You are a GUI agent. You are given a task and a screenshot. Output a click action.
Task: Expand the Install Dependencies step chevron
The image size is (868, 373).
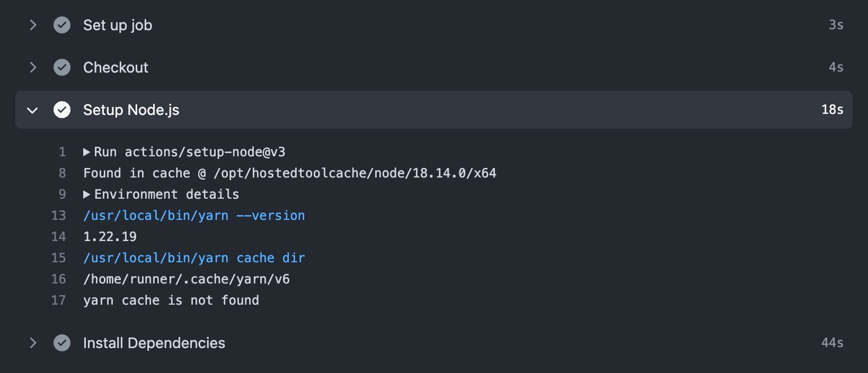(33, 343)
